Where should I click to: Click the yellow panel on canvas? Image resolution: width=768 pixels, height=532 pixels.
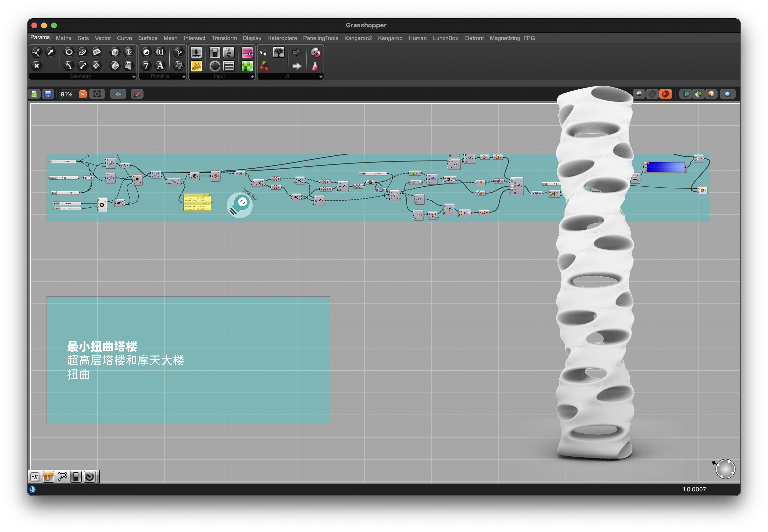(x=197, y=203)
